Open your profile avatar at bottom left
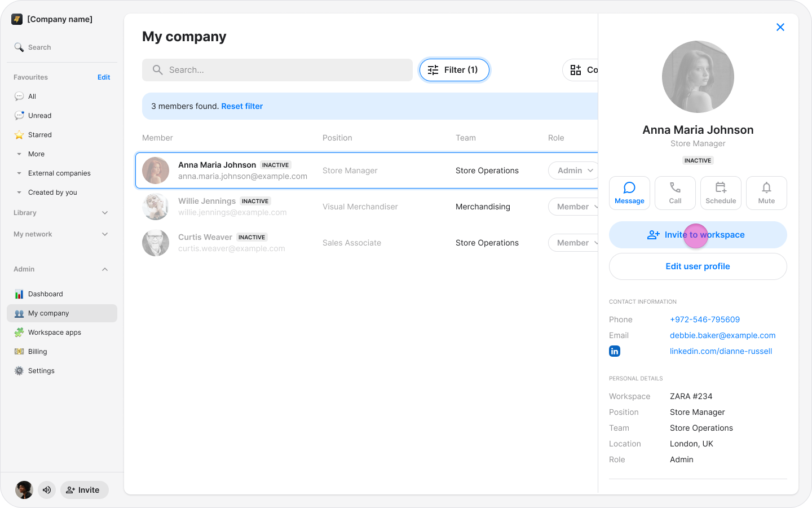 (24, 490)
